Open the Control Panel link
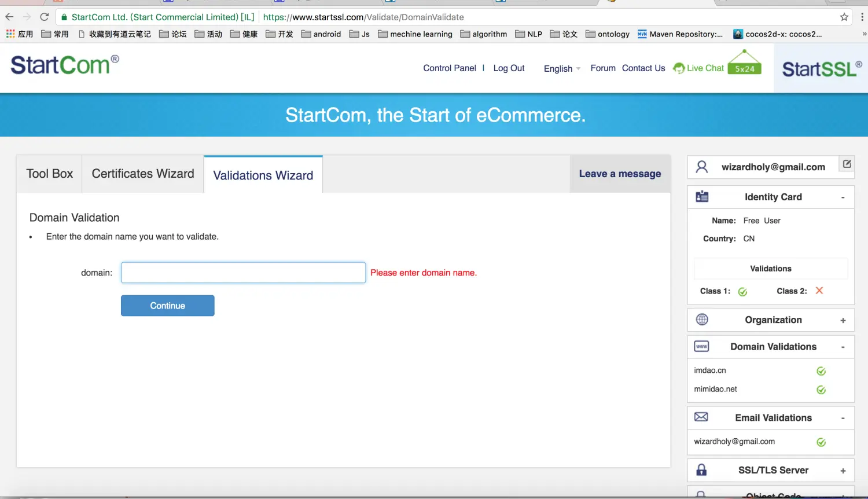The height and width of the screenshot is (499, 868). [450, 68]
